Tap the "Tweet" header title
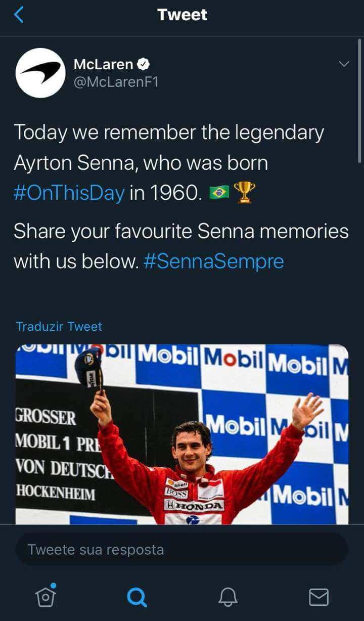364x621 pixels. point(182,15)
